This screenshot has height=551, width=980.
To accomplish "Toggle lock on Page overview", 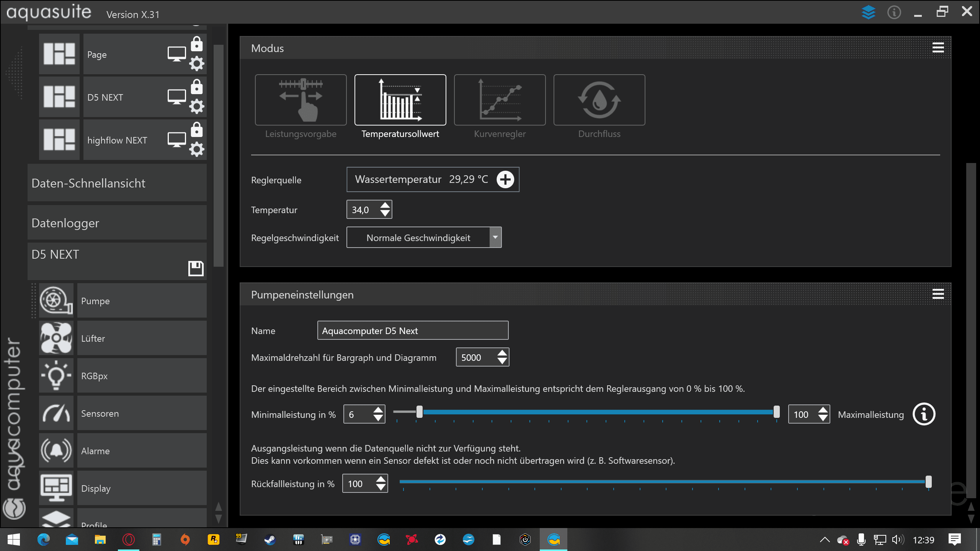I will (x=197, y=44).
